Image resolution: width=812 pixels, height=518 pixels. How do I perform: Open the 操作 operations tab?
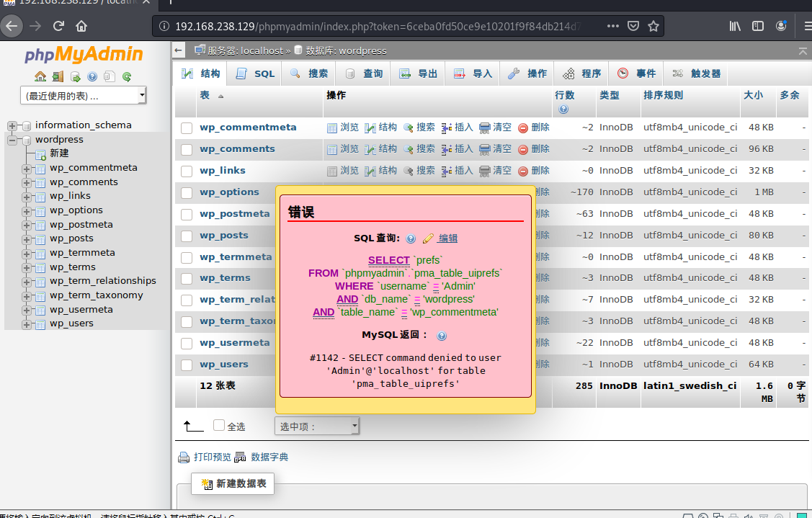point(527,73)
